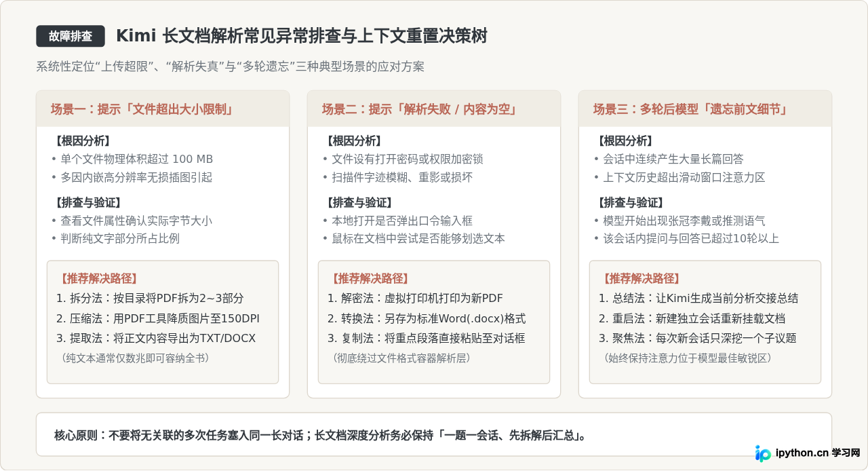
Task: Click 【排查与验证】 in the 场景一 card
Action: [x=87, y=202]
